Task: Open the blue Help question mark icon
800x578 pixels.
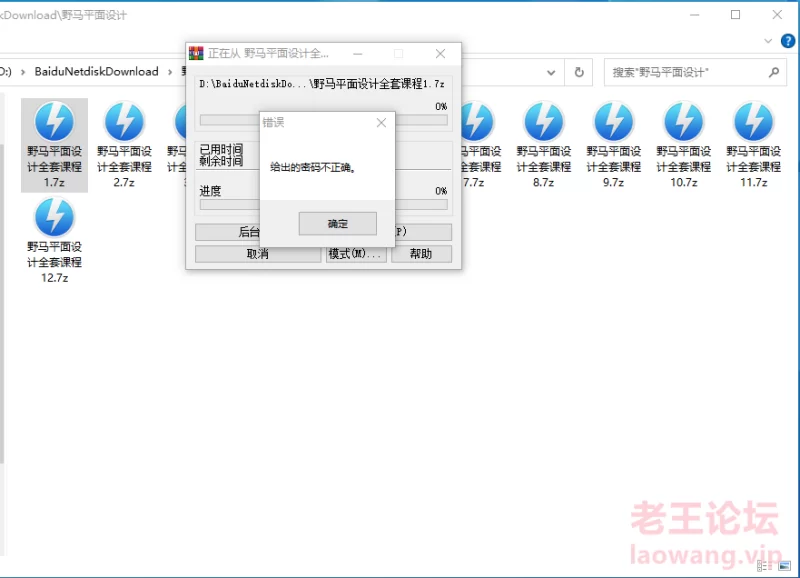Action: pyautogui.click(x=788, y=41)
